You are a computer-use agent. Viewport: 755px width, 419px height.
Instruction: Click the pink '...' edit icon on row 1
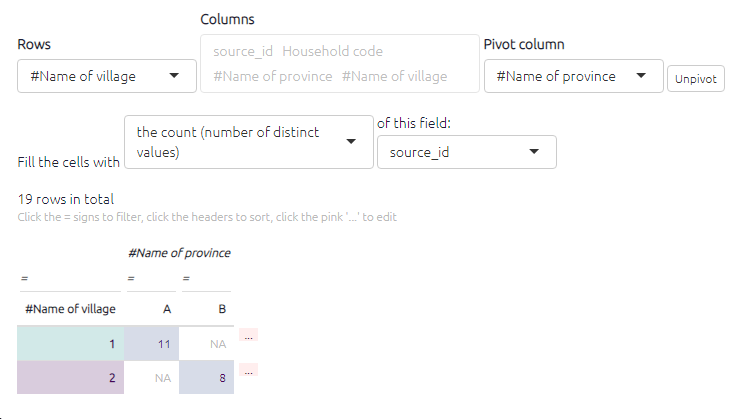point(249,336)
